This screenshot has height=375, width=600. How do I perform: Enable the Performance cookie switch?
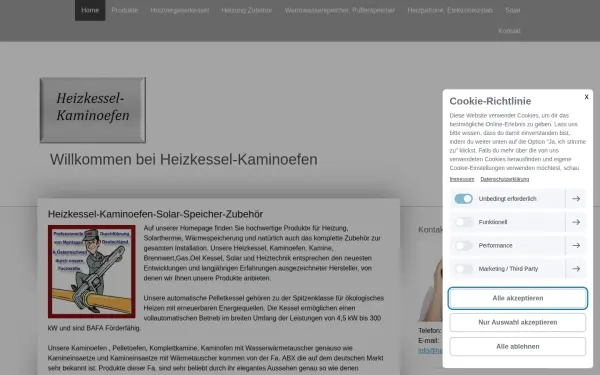[x=463, y=245]
